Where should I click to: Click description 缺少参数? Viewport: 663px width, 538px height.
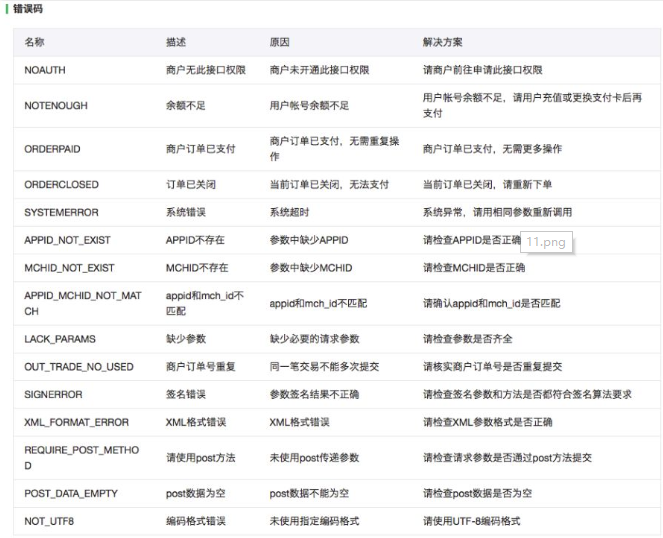(186, 339)
